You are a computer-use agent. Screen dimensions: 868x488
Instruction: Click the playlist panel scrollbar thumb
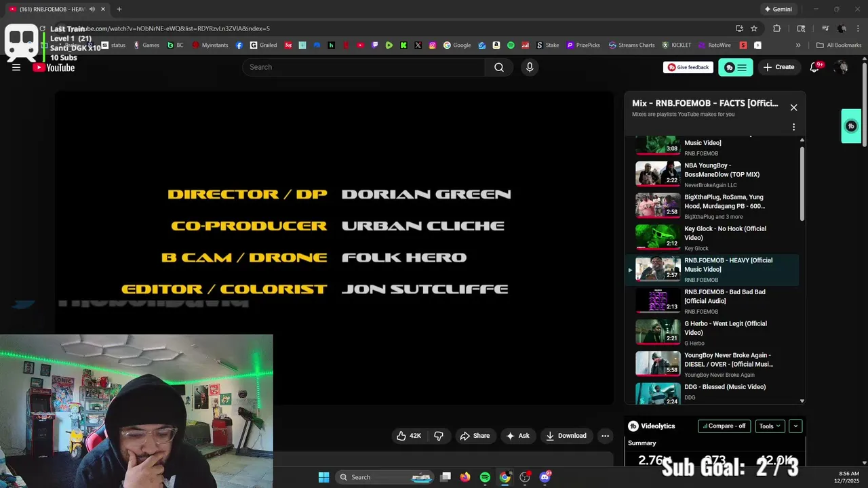pos(802,183)
